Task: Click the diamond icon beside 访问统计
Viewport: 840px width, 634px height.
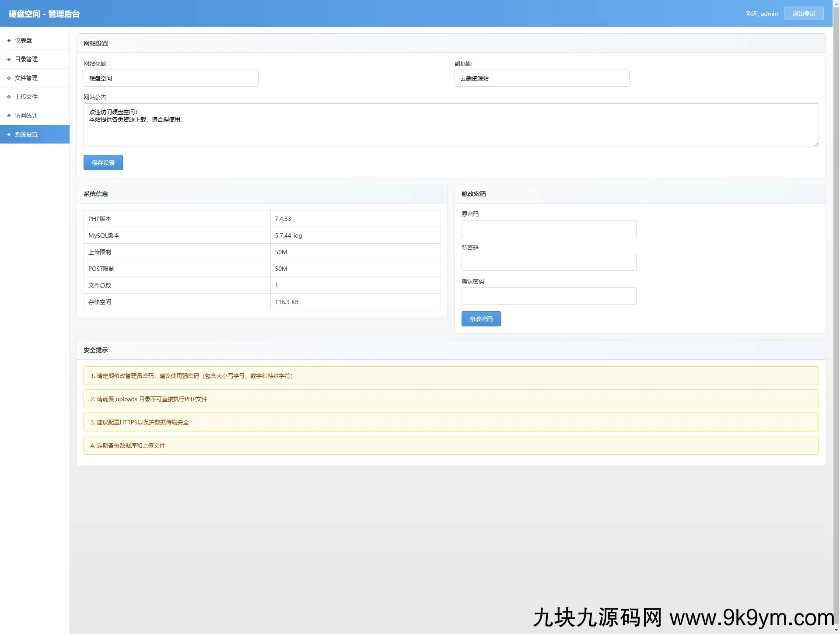Action: pos(9,116)
